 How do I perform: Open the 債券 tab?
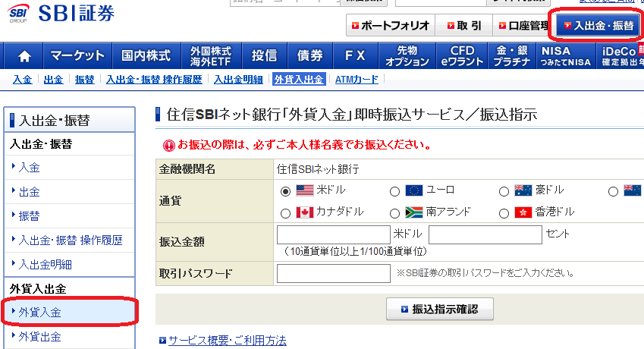[309, 55]
